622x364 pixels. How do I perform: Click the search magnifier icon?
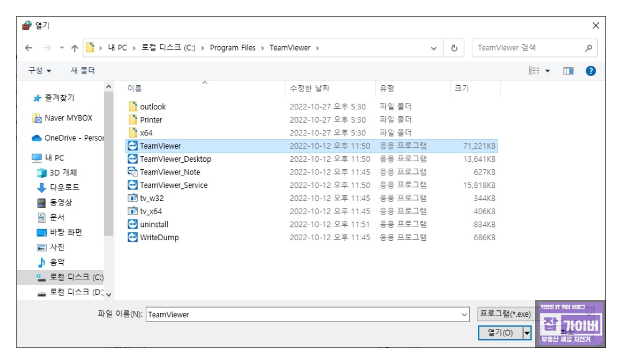pyautogui.click(x=589, y=48)
